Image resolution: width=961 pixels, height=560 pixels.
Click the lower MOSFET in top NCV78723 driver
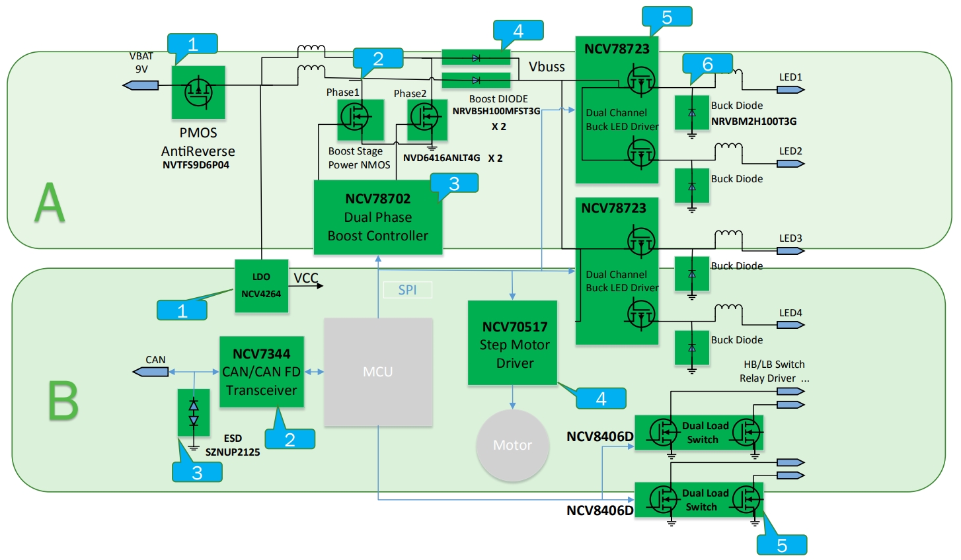pyautogui.click(x=640, y=153)
